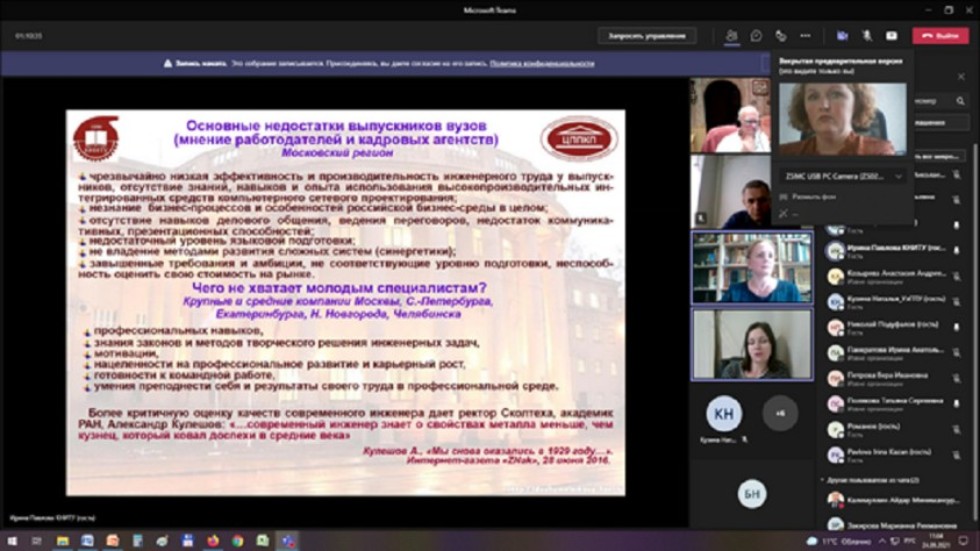Click the Запросить управление button
Screen dimensions: 980x551
click(647, 36)
